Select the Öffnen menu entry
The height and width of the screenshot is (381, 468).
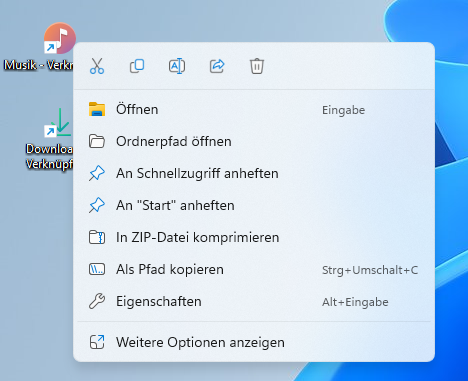[x=254, y=109]
